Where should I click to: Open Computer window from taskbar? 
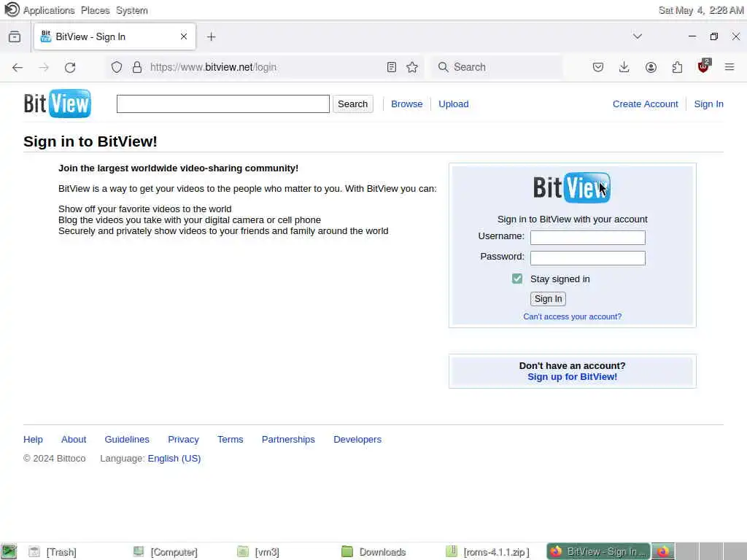166,552
